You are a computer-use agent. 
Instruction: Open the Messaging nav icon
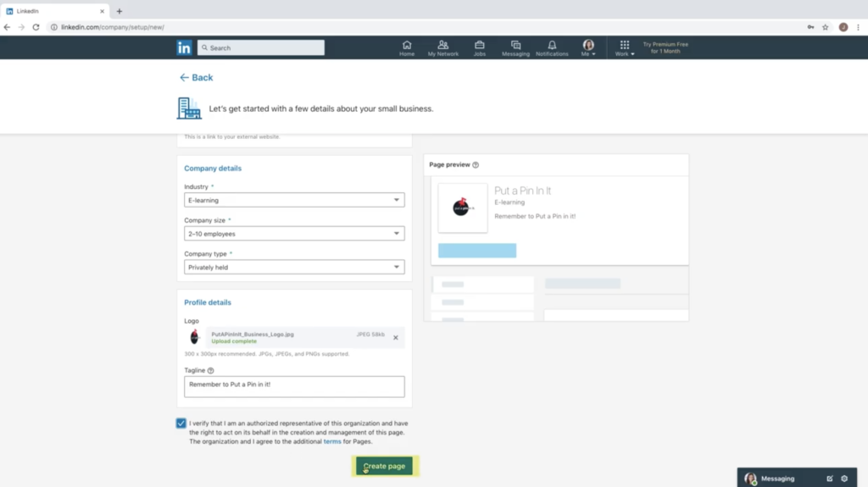[515, 48]
